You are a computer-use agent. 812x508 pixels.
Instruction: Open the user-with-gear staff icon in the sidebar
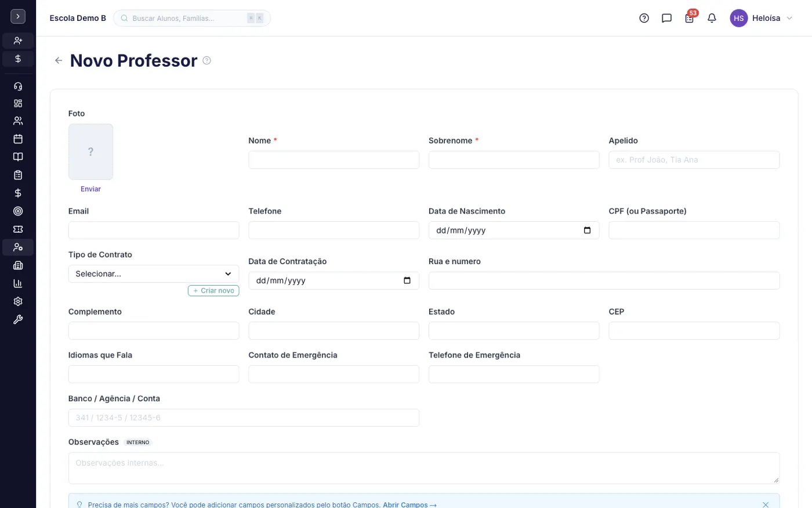(x=18, y=247)
